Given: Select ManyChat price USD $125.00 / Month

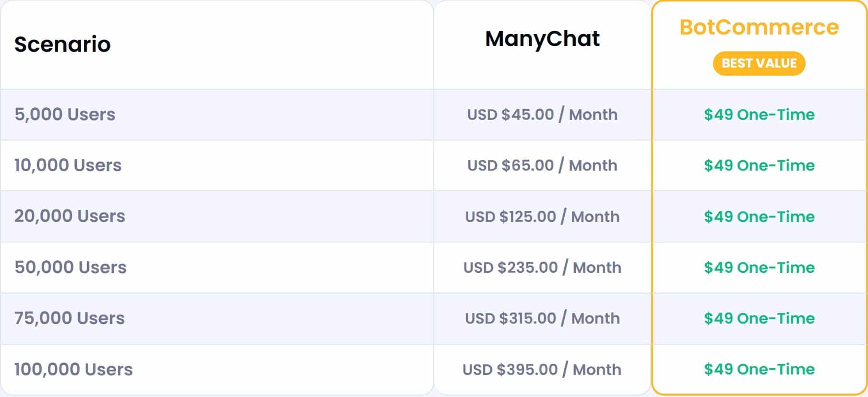Looking at the screenshot, I should click(542, 217).
